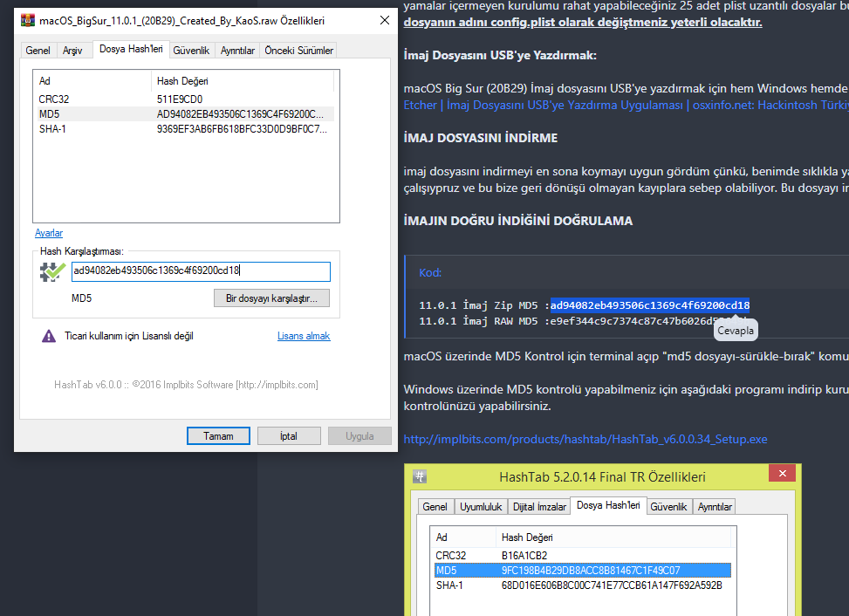The image size is (849, 616).
Task: Select CRC32 row B16A1CB2 in HashTab 5.2.0.14
Action: 583,556
